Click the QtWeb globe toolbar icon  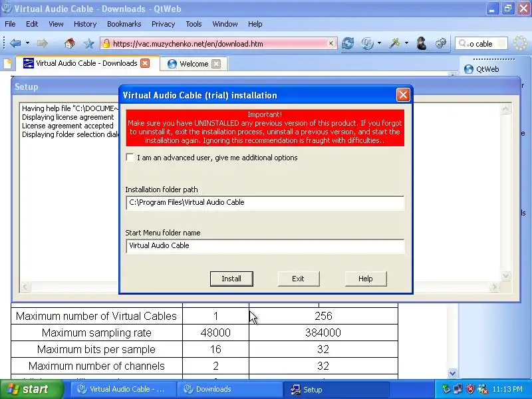[367, 43]
